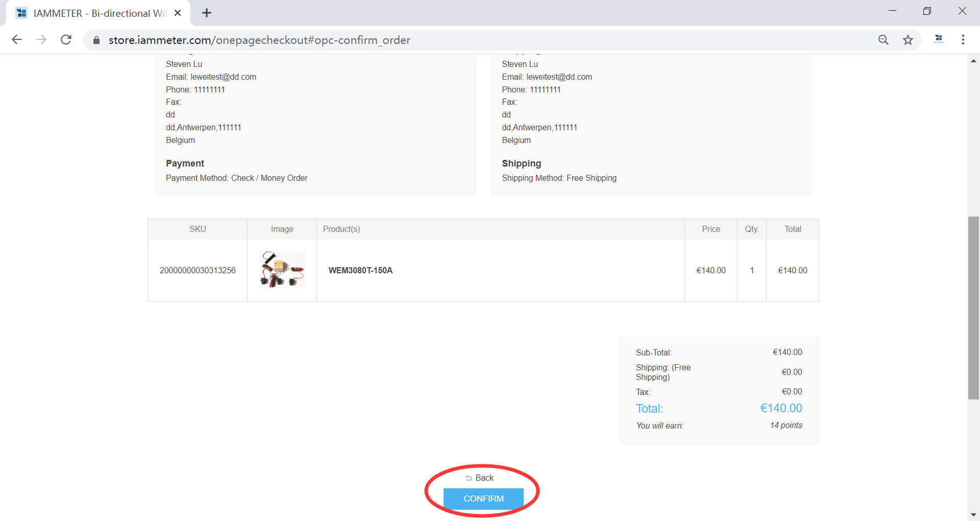Click the padlock site security icon
This screenshot has height=521, width=980.
point(96,40)
